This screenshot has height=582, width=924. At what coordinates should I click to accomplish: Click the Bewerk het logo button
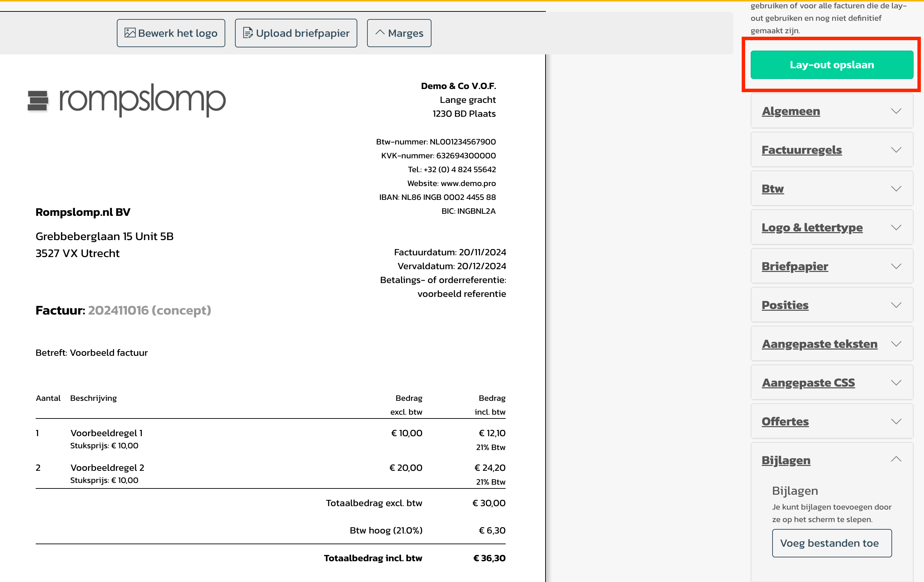pos(171,33)
